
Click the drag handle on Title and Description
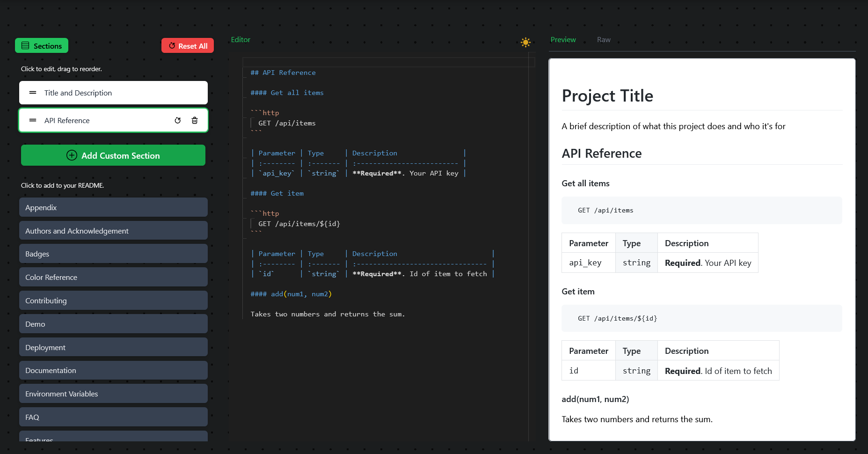pos(33,93)
